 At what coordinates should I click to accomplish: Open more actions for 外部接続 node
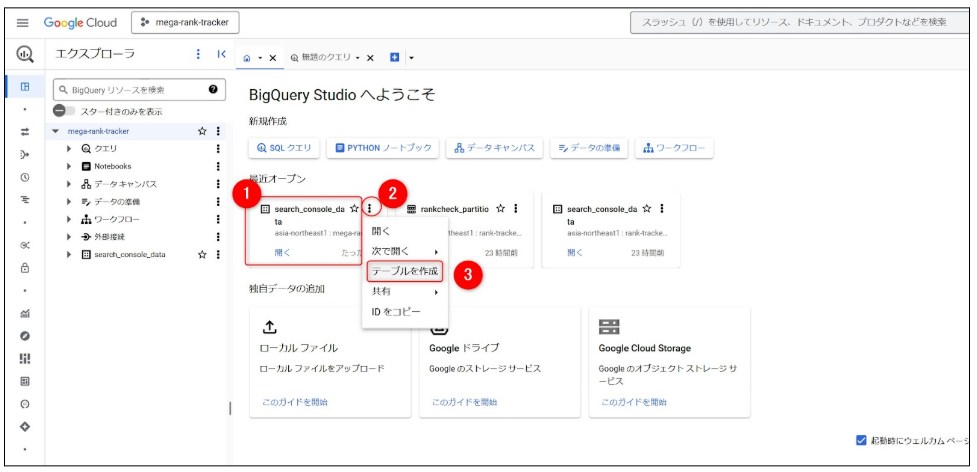point(218,237)
